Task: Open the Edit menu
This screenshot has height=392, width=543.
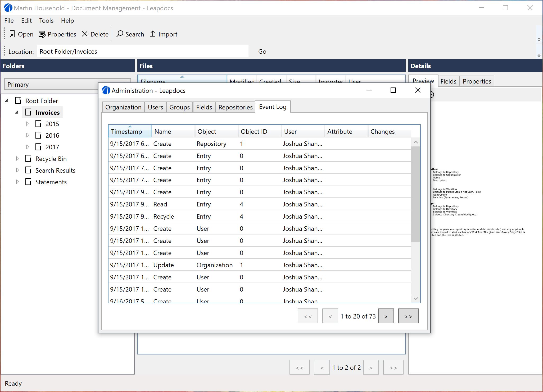Action: [26, 21]
